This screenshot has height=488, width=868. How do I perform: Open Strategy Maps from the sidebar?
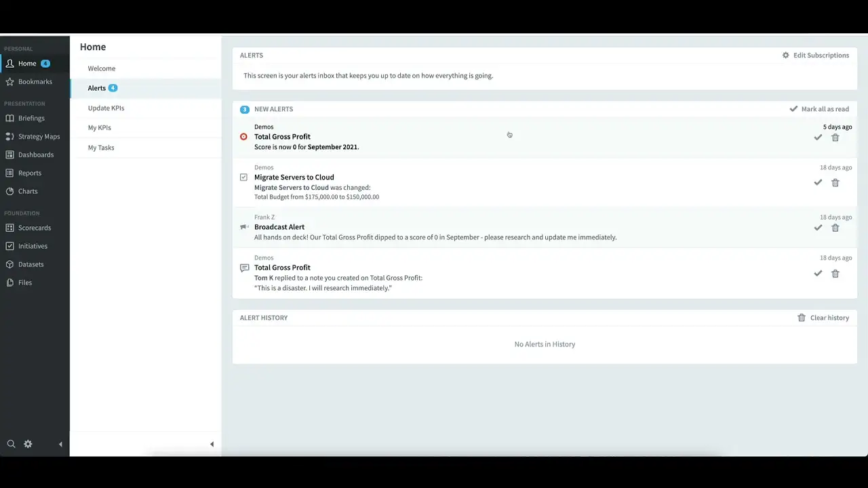pyautogui.click(x=39, y=136)
